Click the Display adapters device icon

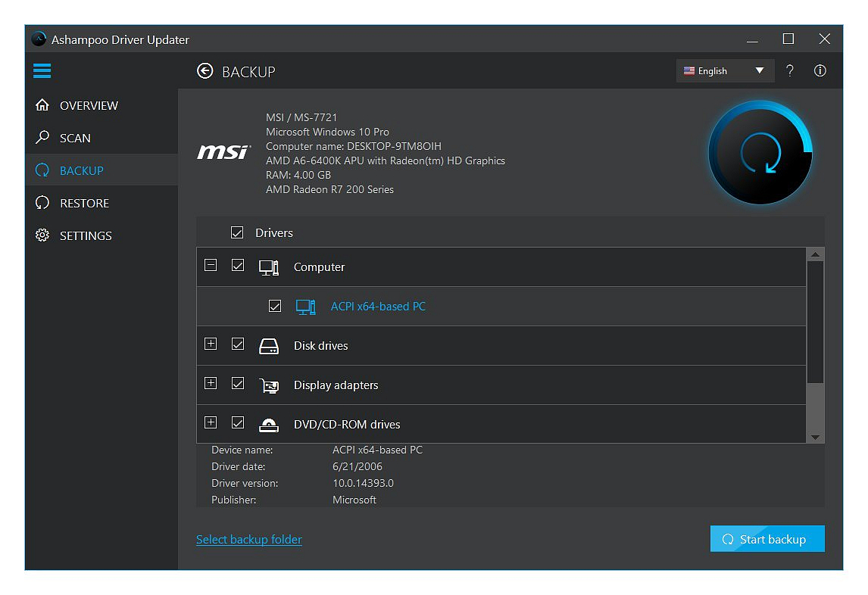269,385
